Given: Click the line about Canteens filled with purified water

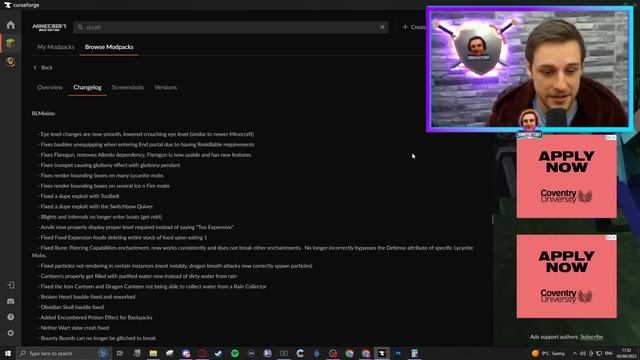Looking at the screenshot, I should coord(137,276).
